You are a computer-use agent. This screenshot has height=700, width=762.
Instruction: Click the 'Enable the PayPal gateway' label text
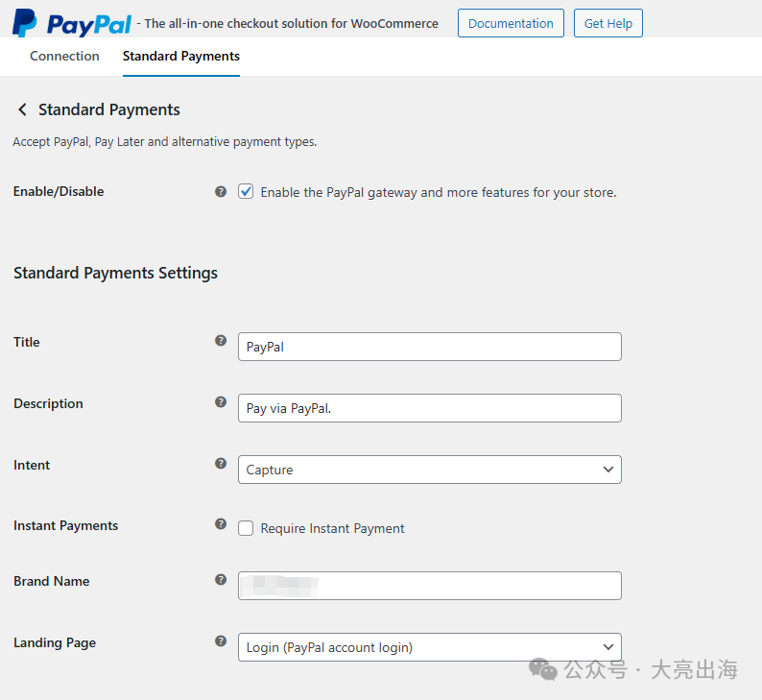[x=439, y=192]
